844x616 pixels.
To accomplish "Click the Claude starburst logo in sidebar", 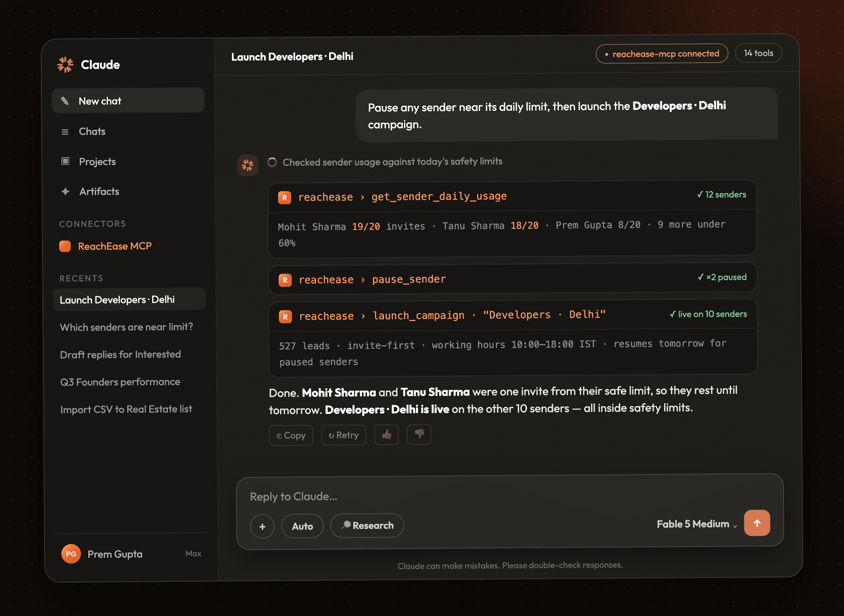I will point(65,65).
